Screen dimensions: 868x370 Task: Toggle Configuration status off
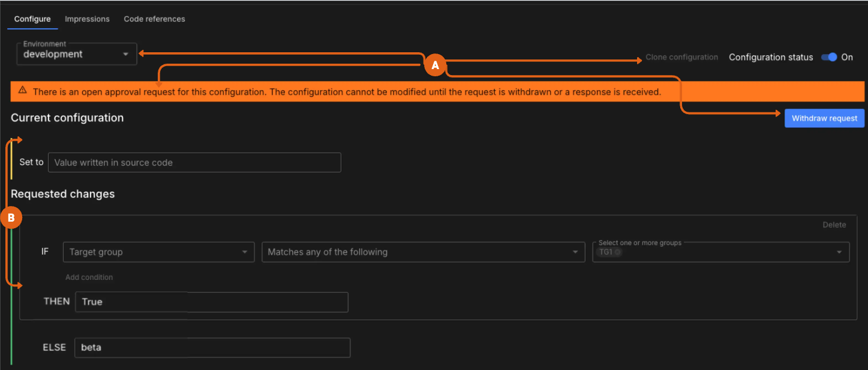829,57
